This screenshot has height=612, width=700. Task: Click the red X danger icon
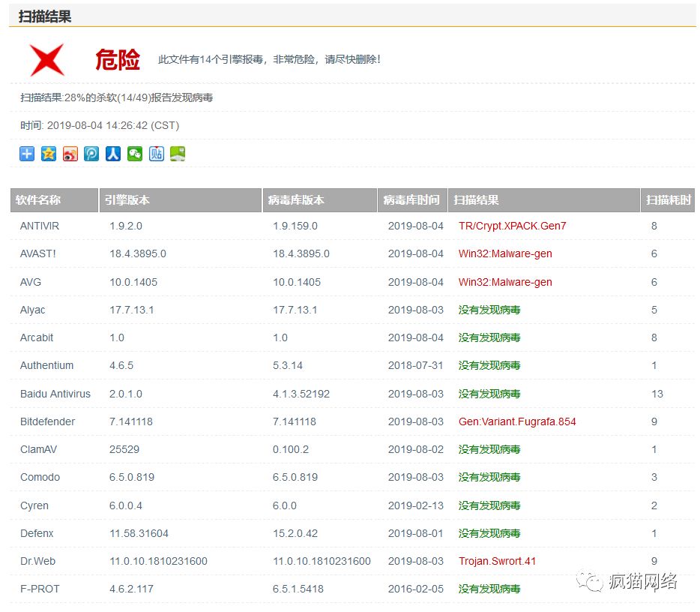tap(47, 60)
